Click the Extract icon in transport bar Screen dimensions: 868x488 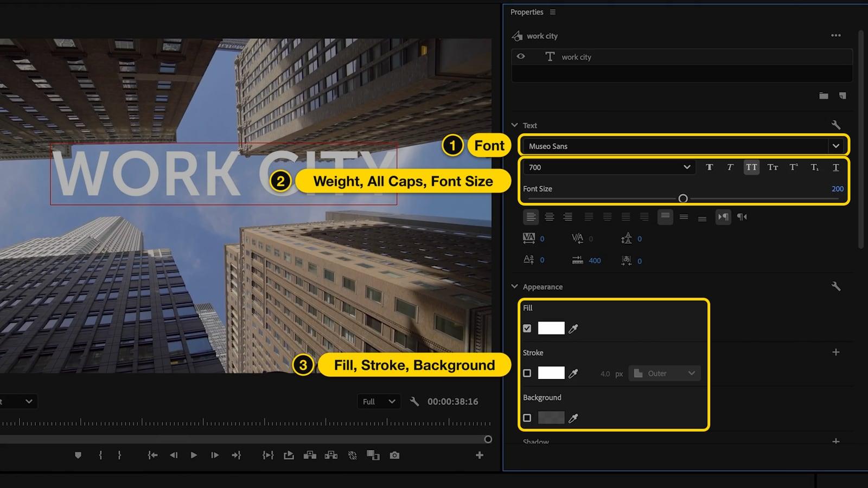tap(331, 455)
